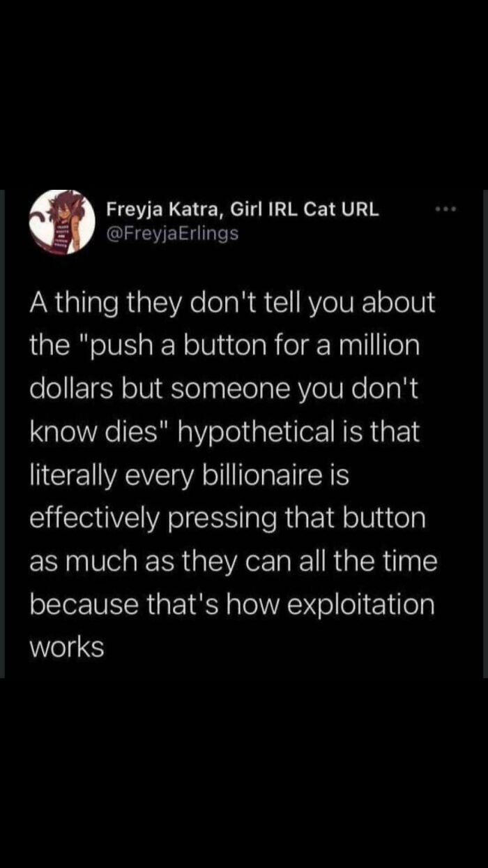
Task: Click the last word works in the tweet
Action: (x=66, y=647)
